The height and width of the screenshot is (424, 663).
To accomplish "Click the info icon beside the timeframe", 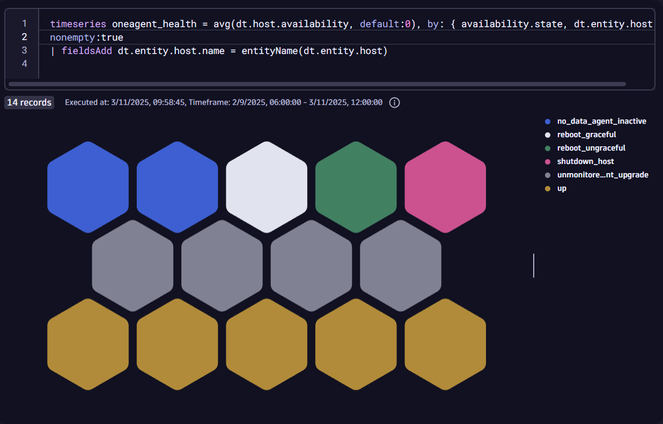I will coord(395,103).
